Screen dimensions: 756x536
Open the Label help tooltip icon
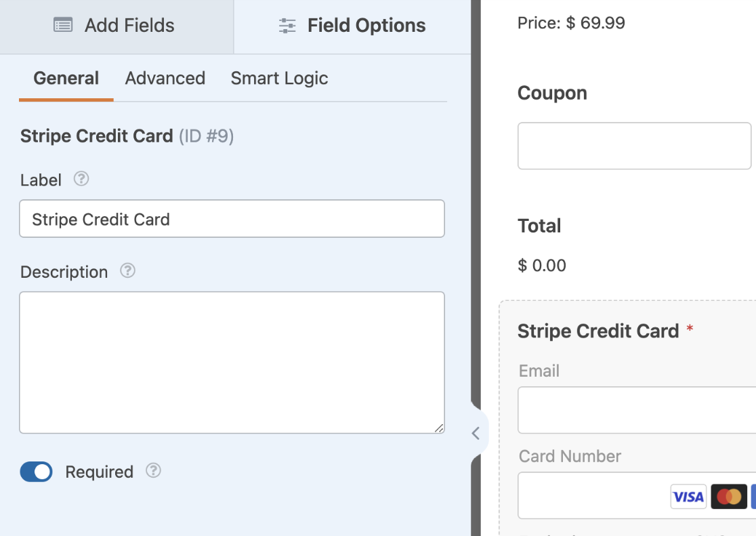pyautogui.click(x=81, y=179)
